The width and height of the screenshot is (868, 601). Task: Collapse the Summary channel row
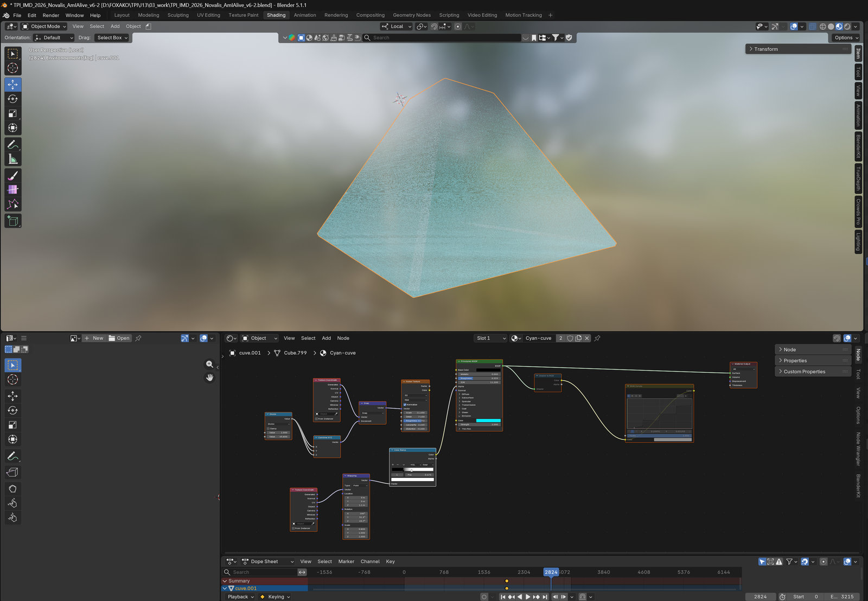pyautogui.click(x=225, y=581)
